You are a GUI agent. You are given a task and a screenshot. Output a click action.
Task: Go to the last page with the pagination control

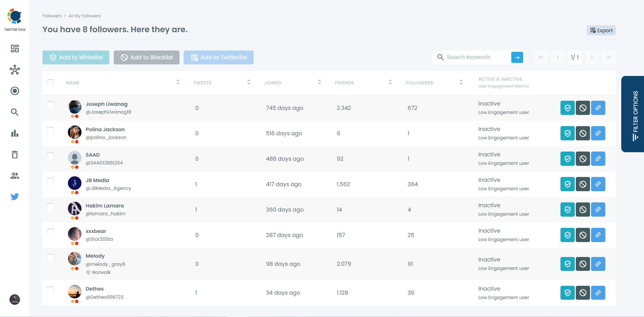coord(609,57)
